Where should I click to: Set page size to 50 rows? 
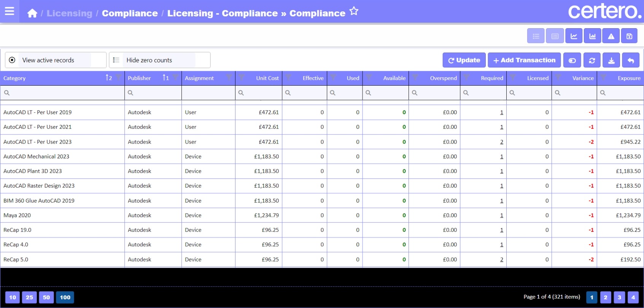coord(46,297)
